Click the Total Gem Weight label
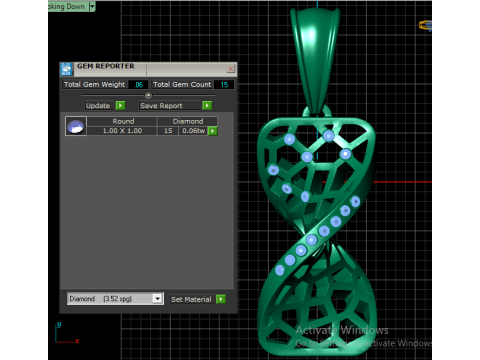 click(x=94, y=85)
